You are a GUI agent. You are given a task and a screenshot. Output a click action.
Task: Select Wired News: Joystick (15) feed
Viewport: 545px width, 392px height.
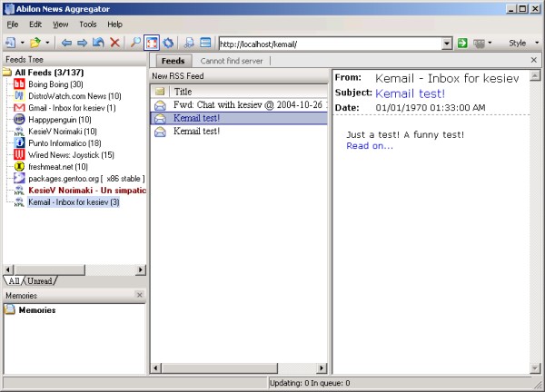click(x=71, y=155)
